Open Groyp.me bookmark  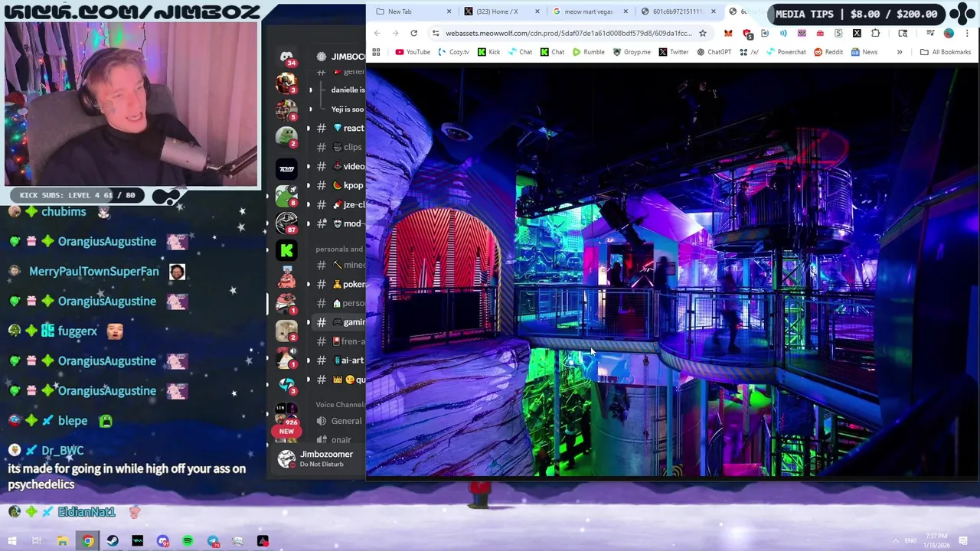click(632, 52)
